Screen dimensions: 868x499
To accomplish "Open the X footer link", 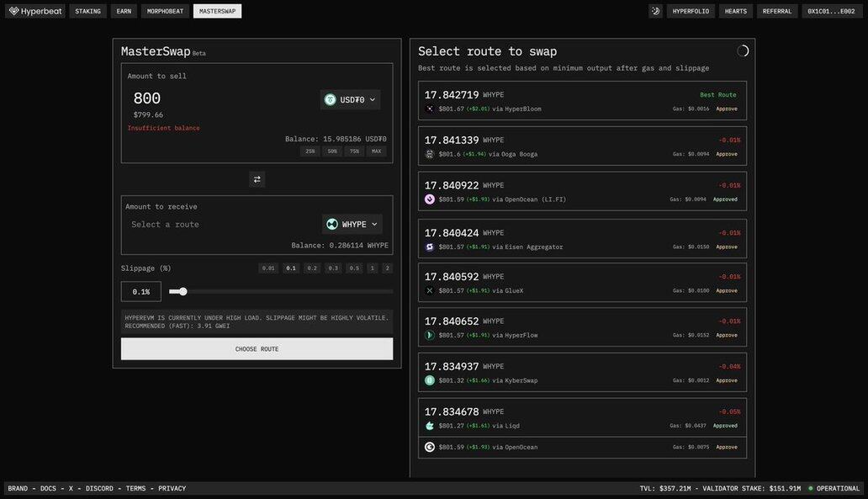I will [71, 488].
